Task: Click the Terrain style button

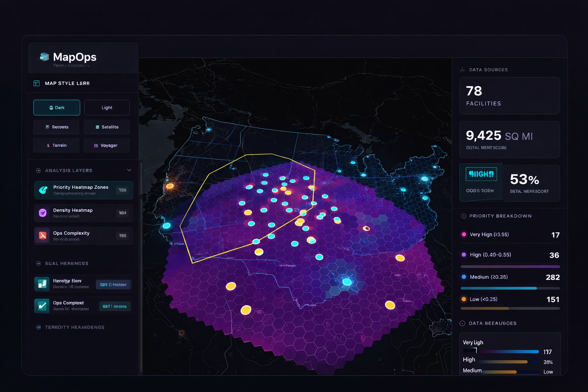Action: 56,145
